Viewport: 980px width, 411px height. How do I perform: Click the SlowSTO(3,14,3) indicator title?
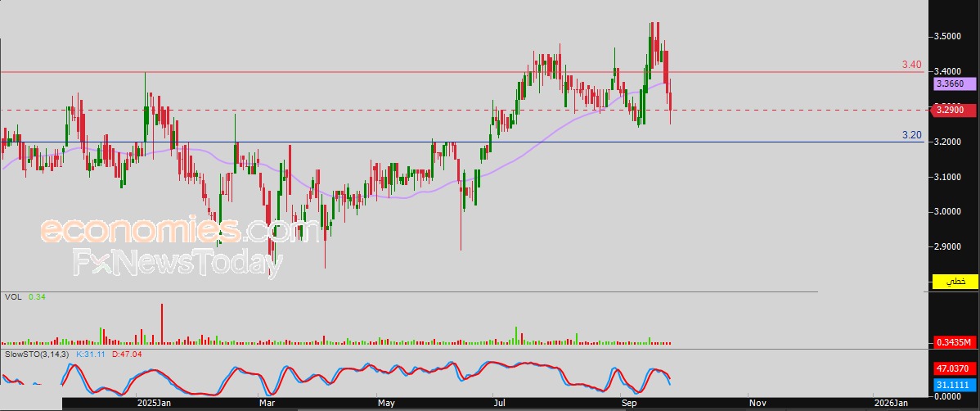click(x=36, y=354)
